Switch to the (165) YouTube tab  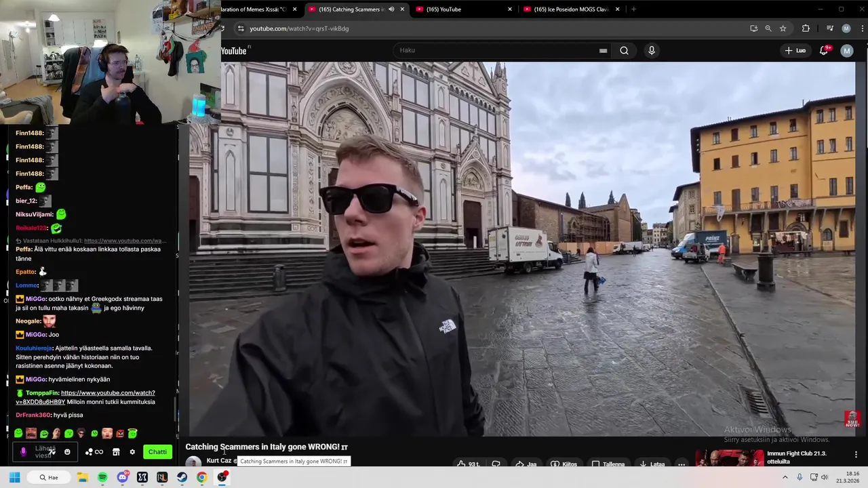tap(462, 9)
